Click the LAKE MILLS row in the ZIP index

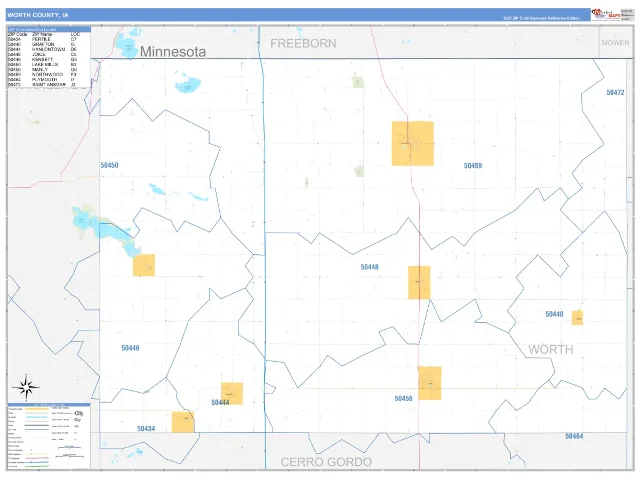coord(44,64)
